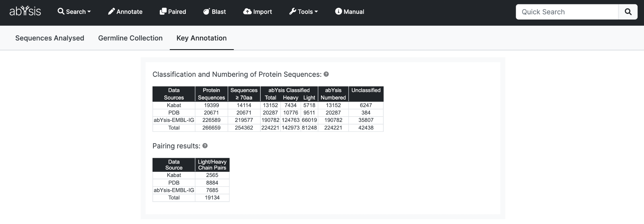Click abYsis-EMBL-IG label in classification table
644x224 pixels.
tap(174, 120)
